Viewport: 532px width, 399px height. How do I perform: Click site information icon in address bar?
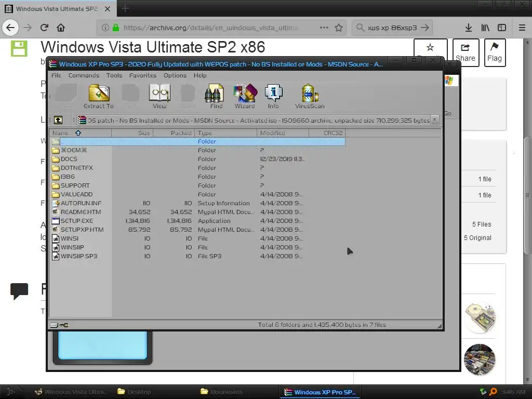click(105, 28)
